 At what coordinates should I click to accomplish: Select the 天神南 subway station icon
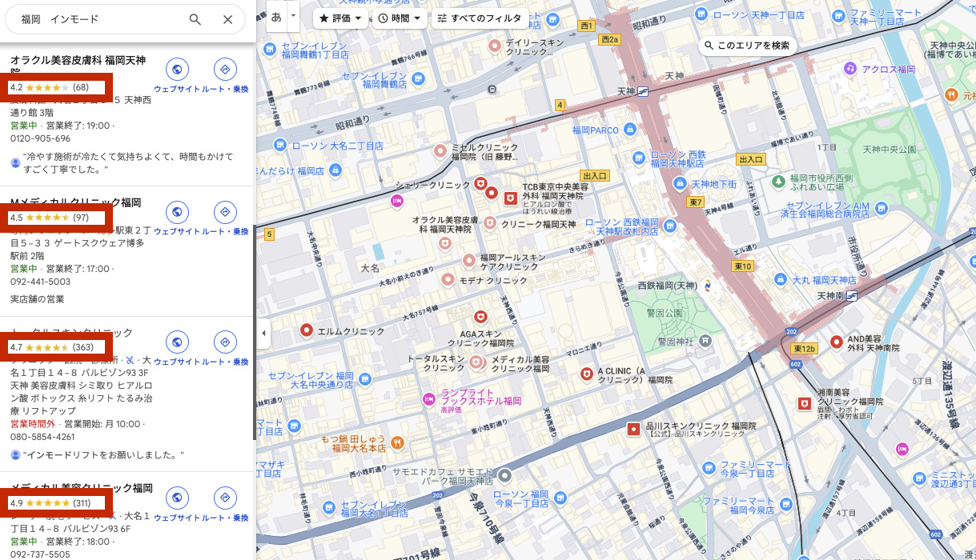tap(853, 296)
